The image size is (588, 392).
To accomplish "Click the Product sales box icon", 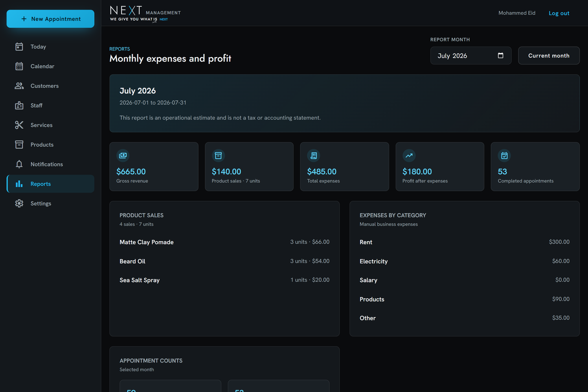I will pos(218,155).
